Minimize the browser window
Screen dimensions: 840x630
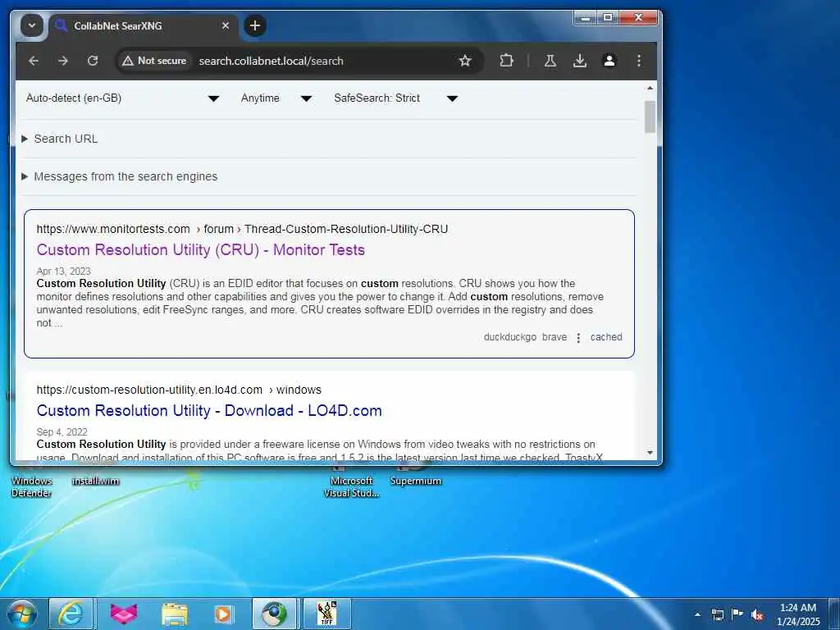click(x=586, y=18)
